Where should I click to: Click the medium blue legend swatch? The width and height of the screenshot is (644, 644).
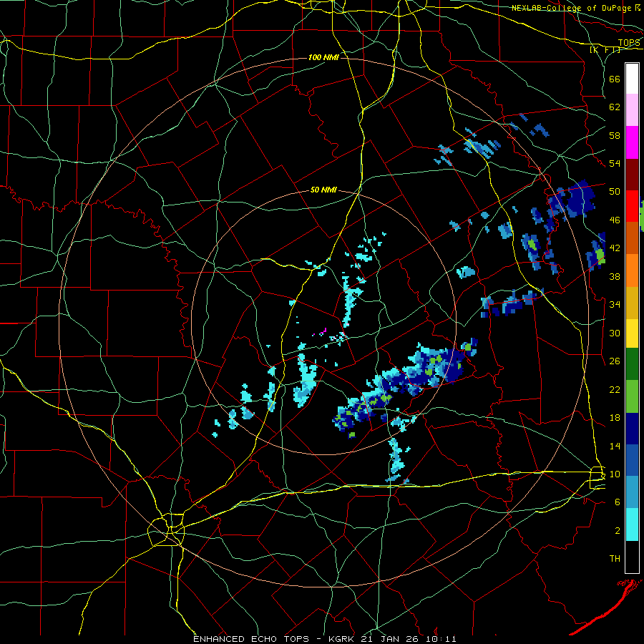632,460
